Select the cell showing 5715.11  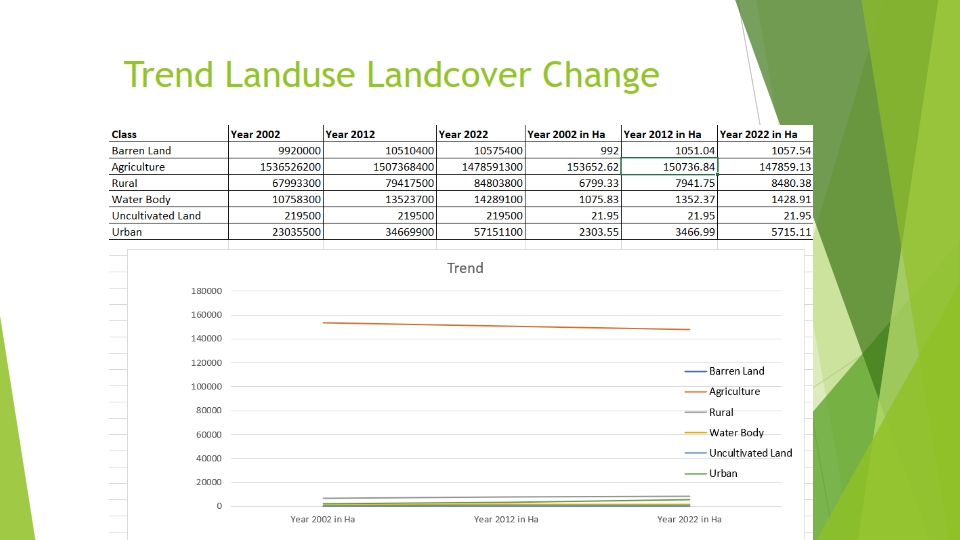765,232
